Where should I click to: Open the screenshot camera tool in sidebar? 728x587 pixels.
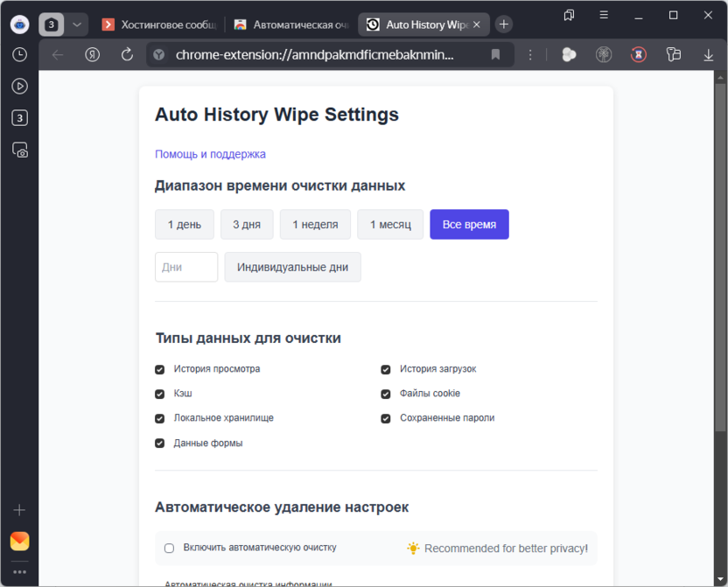[19, 150]
